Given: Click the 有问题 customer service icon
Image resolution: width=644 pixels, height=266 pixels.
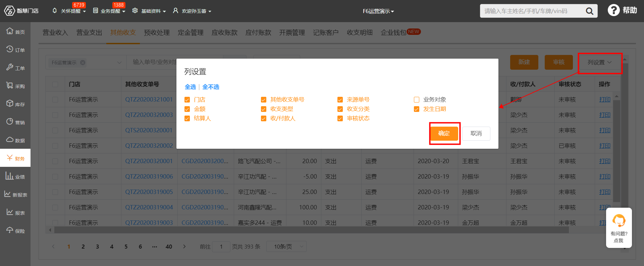Looking at the screenshot, I should (619, 221).
